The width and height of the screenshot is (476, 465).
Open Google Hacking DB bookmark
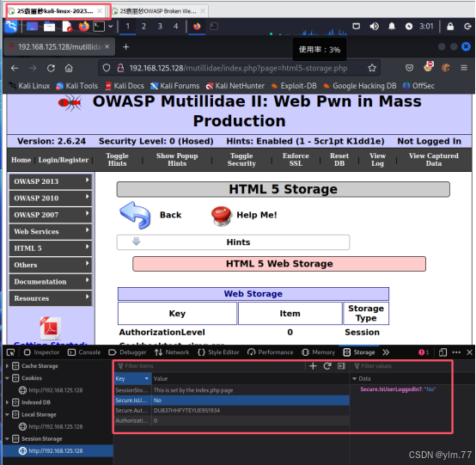pos(360,86)
